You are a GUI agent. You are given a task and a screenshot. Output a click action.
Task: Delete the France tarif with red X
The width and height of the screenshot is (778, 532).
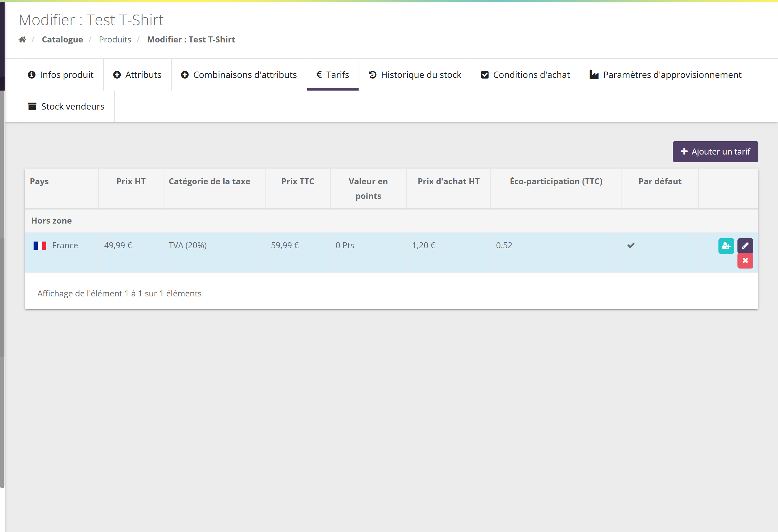[x=745, y=261]
